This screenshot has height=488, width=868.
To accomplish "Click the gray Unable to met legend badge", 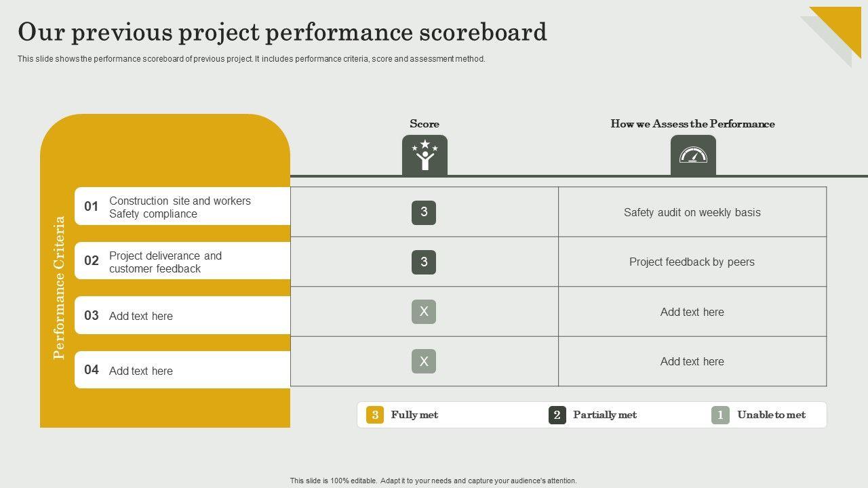I will tap(720, 415).
